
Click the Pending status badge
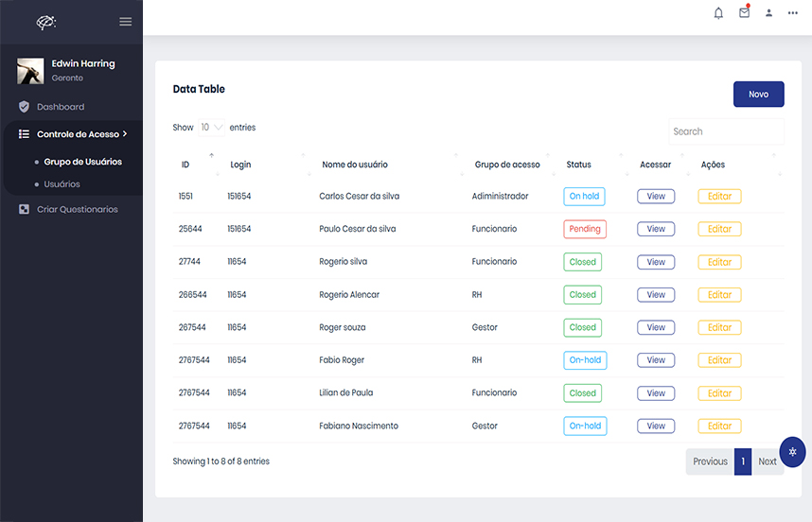(x=584, y=229)
